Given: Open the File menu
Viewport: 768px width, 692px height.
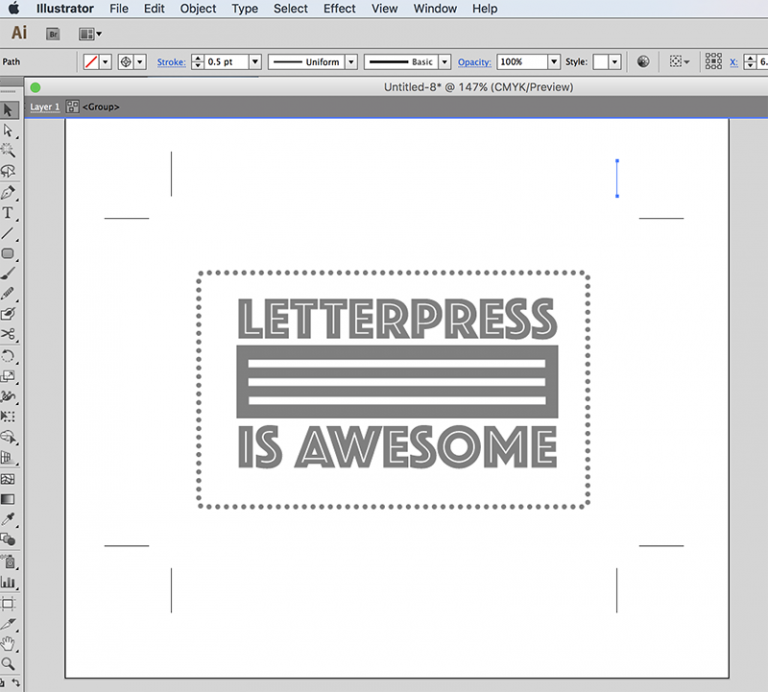Looking at the screenshot, I should (119, 8).
